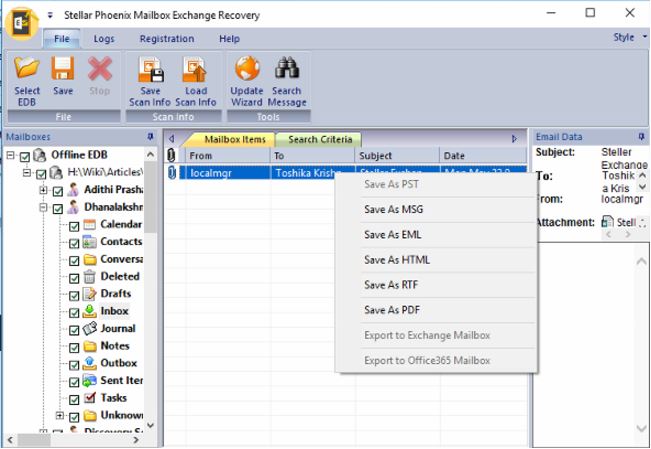The width and height of the screenshot is (651, 449).
Task: Uncheck the Calendar checkbox
Action: (x=74, y=226)
